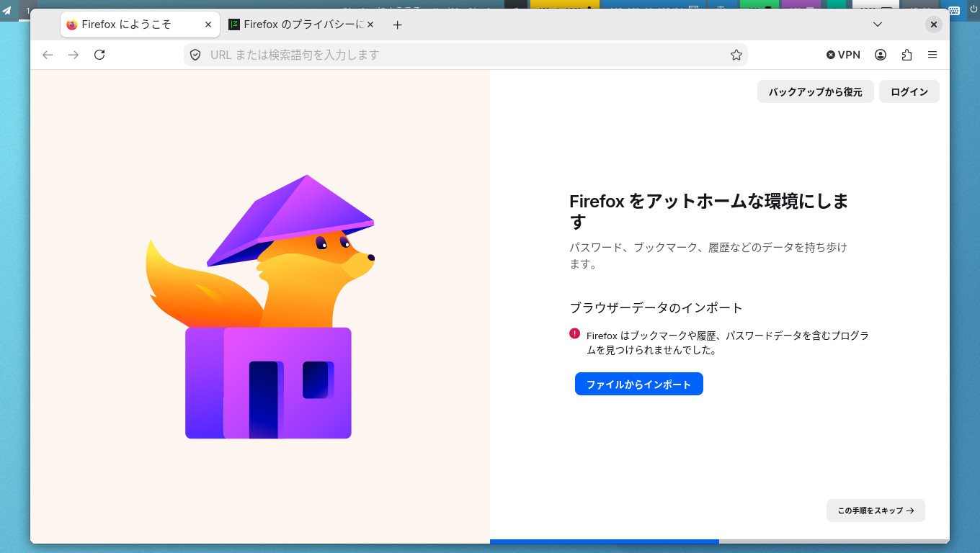The height and width of the screenshot is (553, 980).
Task: Click the 'バックアップから復元' button
Action: (x=815, y=91)
